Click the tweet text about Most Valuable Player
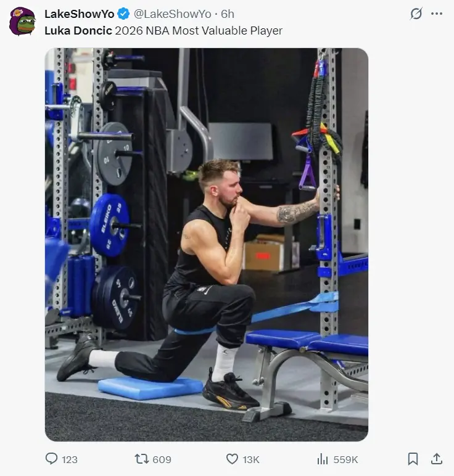Screen dimensions: 454x476 163,31
